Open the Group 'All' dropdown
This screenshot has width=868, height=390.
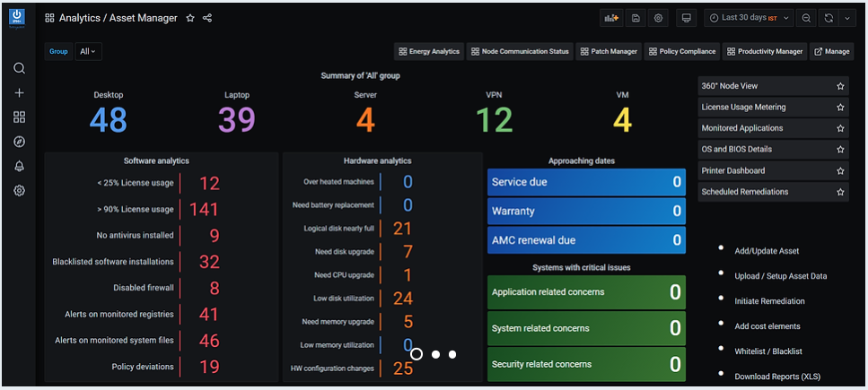88,51
